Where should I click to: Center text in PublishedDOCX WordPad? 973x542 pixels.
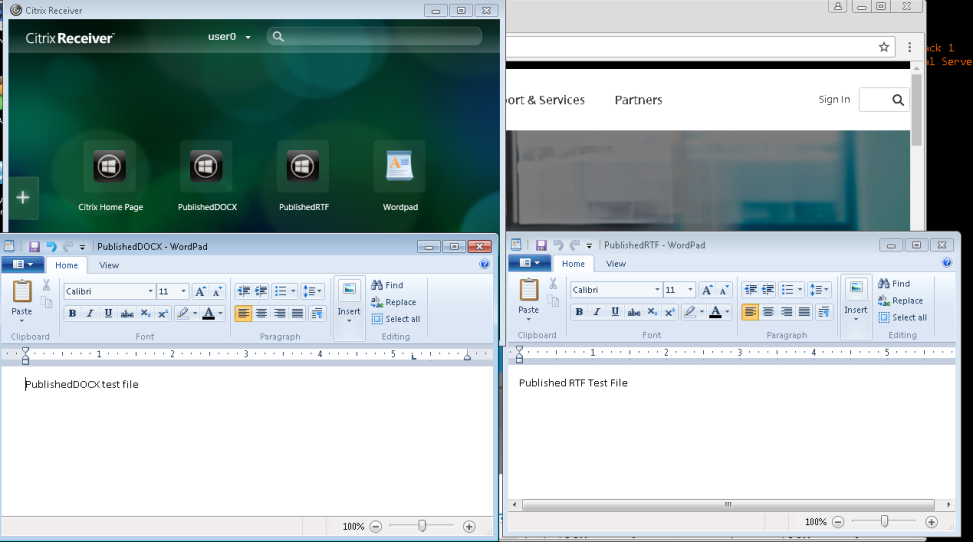[261, 314]
